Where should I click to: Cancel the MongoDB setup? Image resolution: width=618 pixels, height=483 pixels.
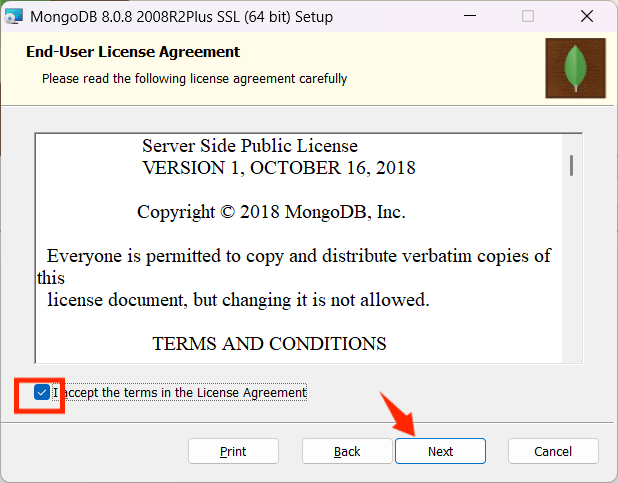coord(553,451)
